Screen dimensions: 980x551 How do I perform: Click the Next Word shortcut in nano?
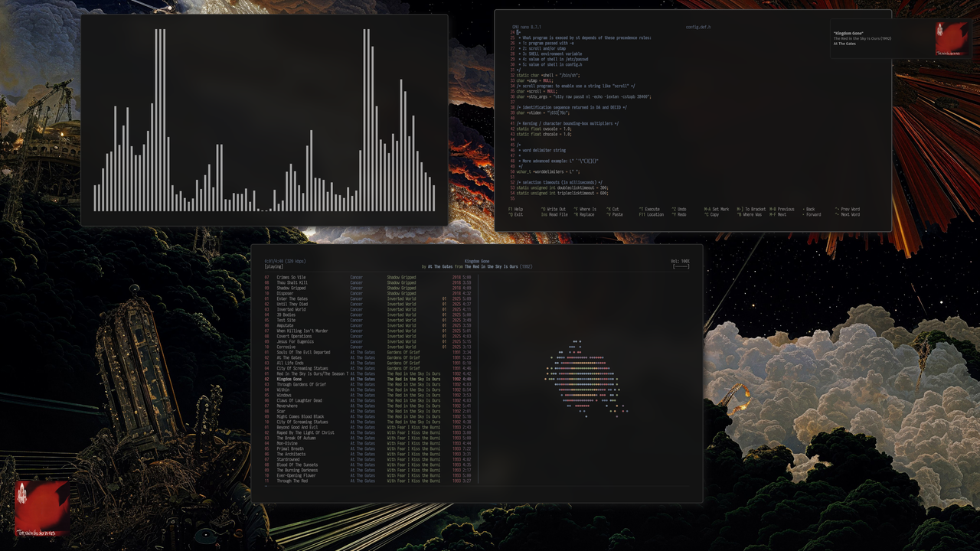click(847, 215)
